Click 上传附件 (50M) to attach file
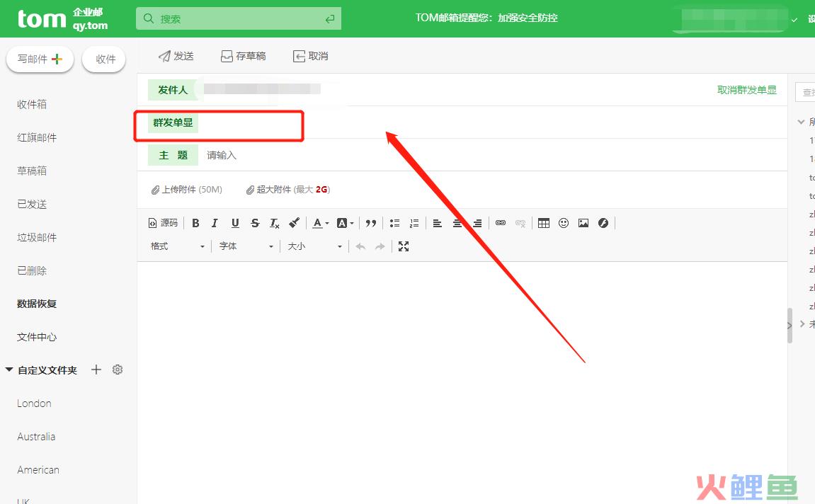815x504 pixels. (187, 190)
